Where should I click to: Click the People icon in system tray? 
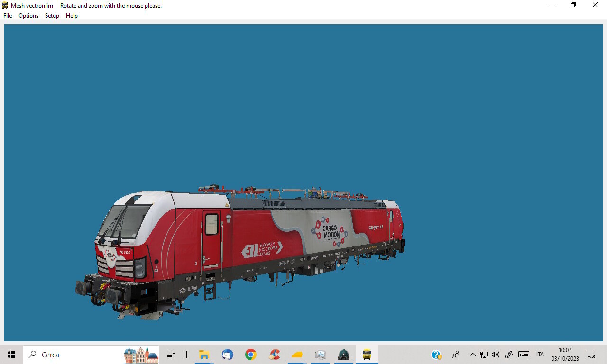[x=456, y=355]
